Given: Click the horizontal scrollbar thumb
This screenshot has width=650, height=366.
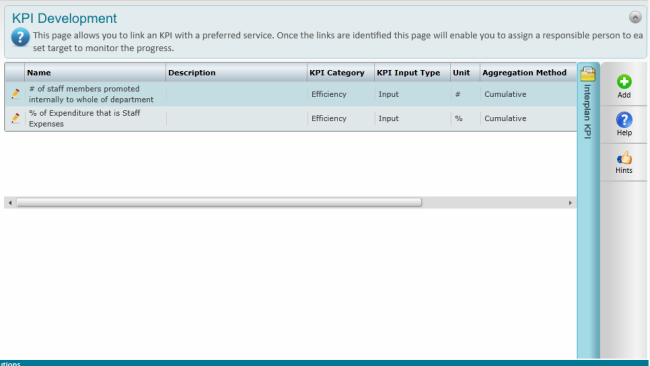Looking at the screenshot, I should click(x=219, y=202).
